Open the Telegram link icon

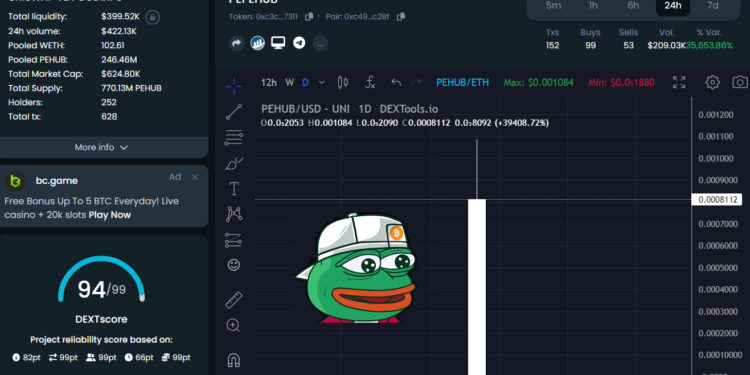(x=299, y=44)
